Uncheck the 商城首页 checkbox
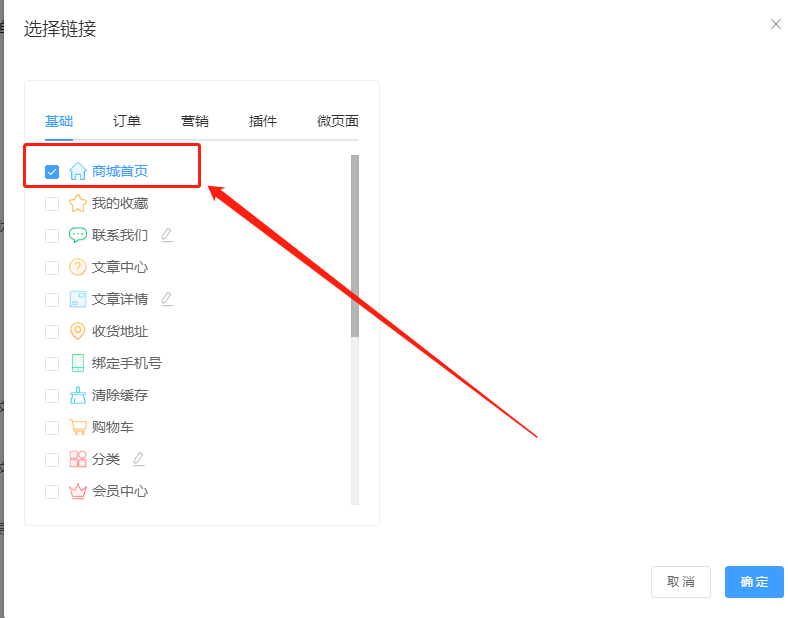This screenshot has height=618, width=788. click(52, 172)
